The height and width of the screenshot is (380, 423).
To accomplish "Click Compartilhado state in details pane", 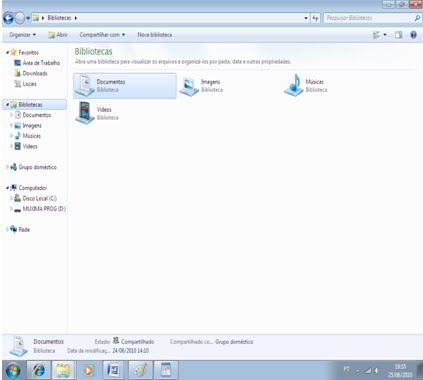I will 137,342.
